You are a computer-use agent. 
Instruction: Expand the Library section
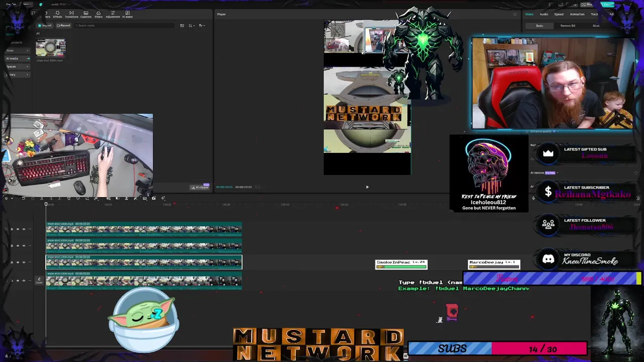pyautogui.click(x=17, y=74)
